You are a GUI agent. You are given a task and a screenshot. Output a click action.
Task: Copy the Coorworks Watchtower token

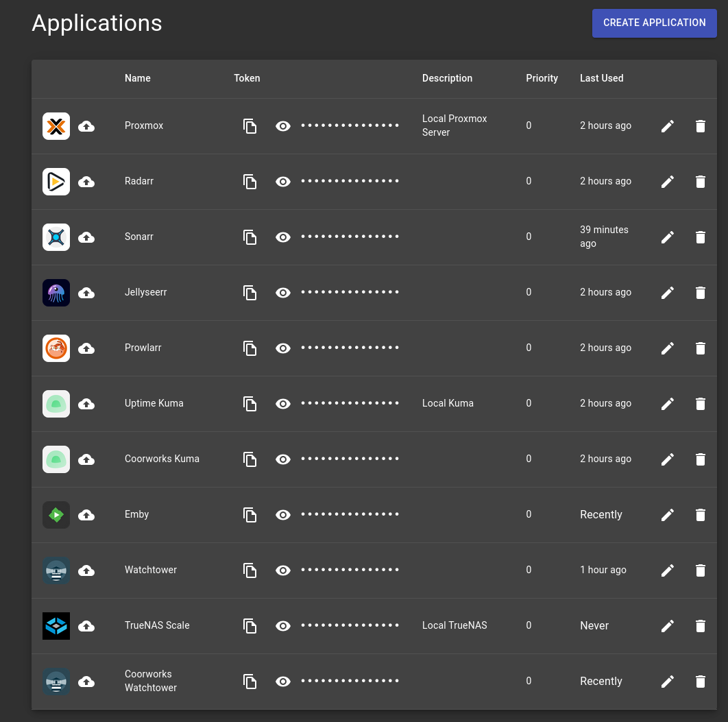coord(250,682)
